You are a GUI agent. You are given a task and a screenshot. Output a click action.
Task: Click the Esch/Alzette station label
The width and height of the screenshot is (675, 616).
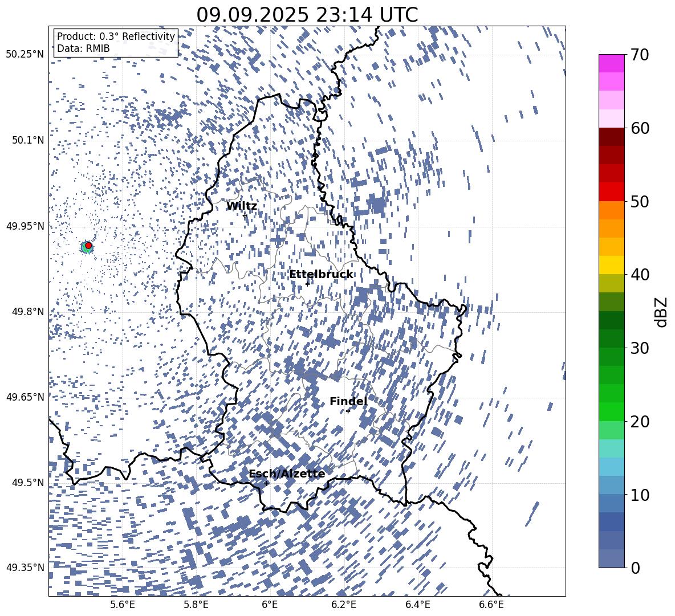(287, 474)
